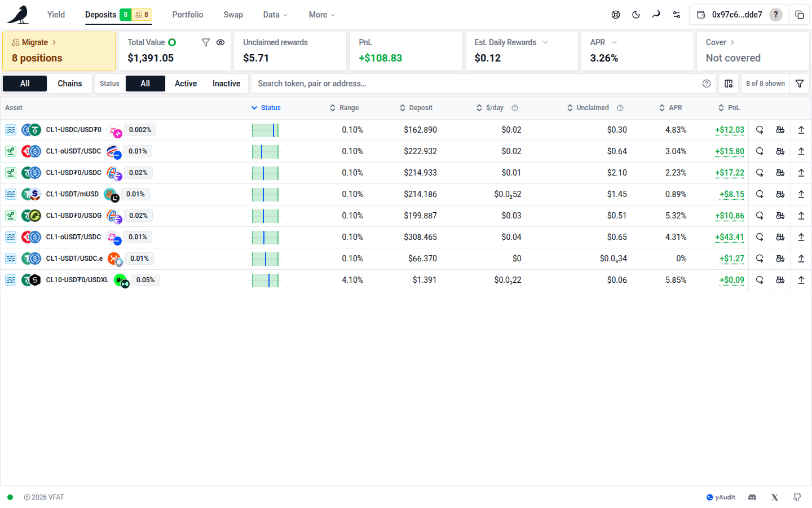The width and height of the screenshot is (812, 508).
Task: Open the column layout settings icon
Action: pyautogui.click(x=729, y=84)
